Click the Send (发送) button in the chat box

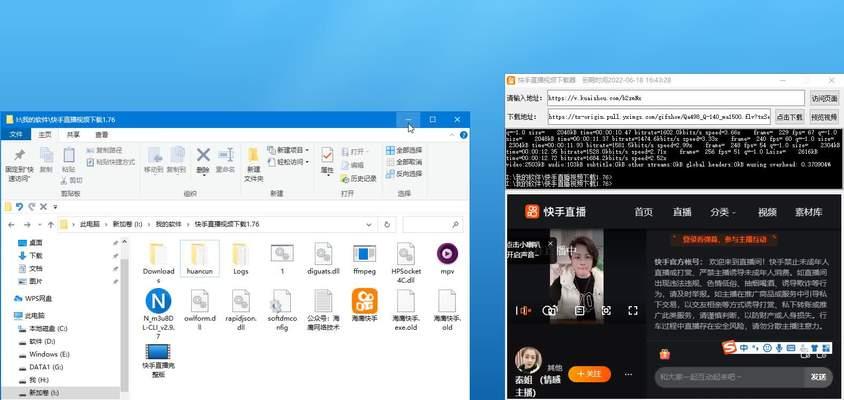click(818, 377)
